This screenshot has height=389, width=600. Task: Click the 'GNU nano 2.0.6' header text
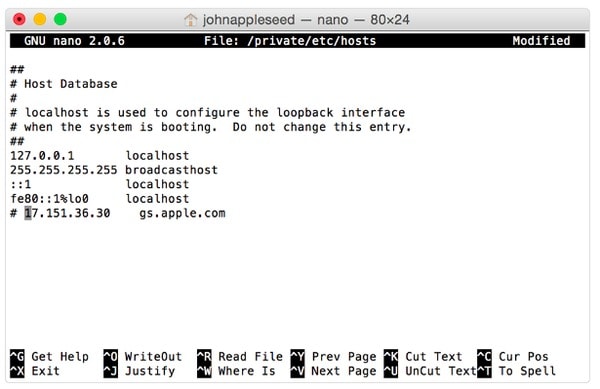click(74, 41)
